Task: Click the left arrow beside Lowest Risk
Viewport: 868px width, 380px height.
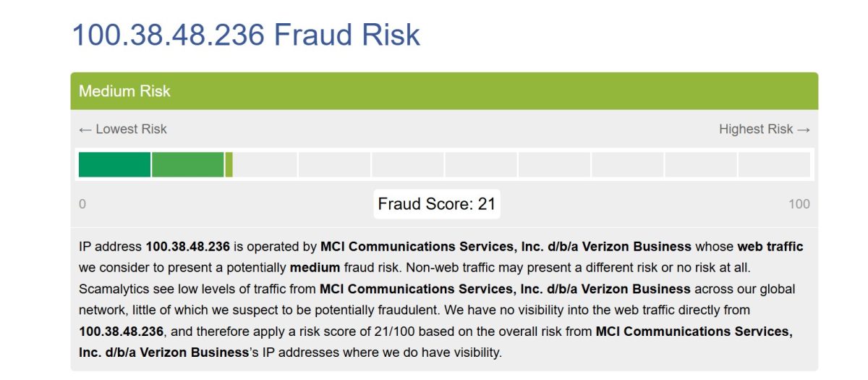Action: [85, 130]
